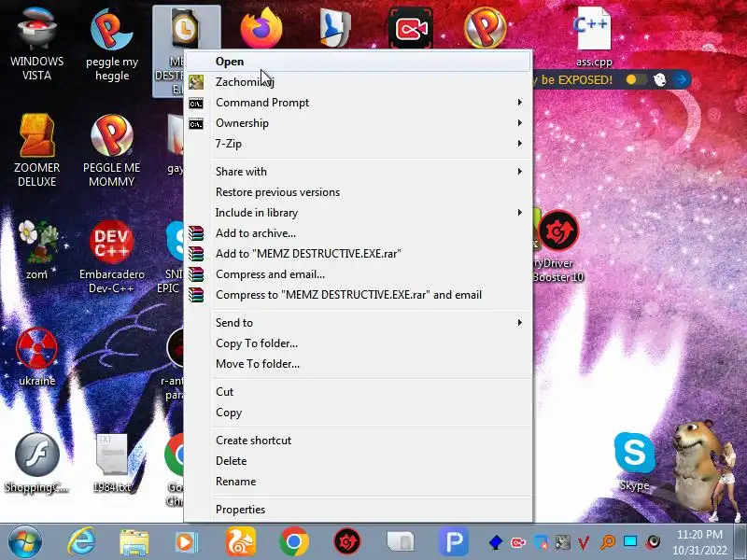
Task: Choose Cut in the context menu
Action: (x=359, y=392)
